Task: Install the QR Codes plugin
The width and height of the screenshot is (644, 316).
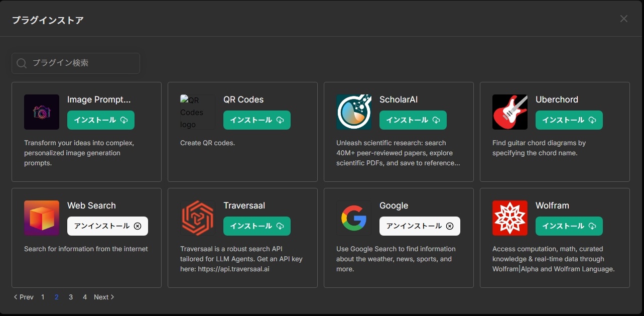Action: [x=257, y=120]
